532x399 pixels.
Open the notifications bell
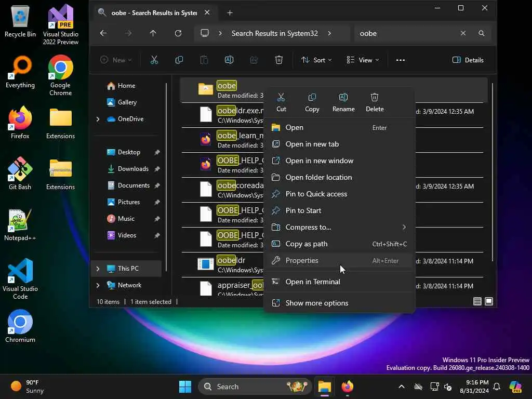pyautogui.click(x=497, y=387)
